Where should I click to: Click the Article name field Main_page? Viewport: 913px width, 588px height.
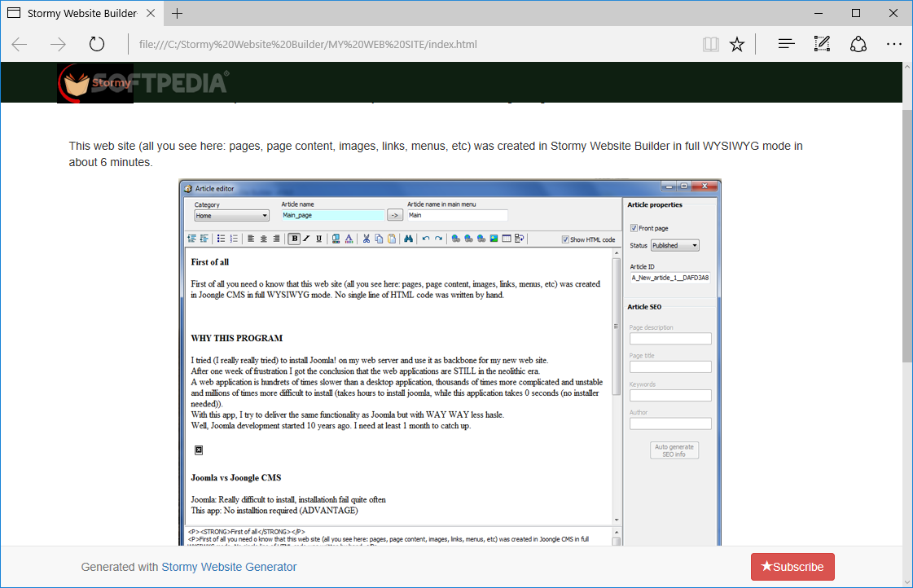[x=332, y=215]
